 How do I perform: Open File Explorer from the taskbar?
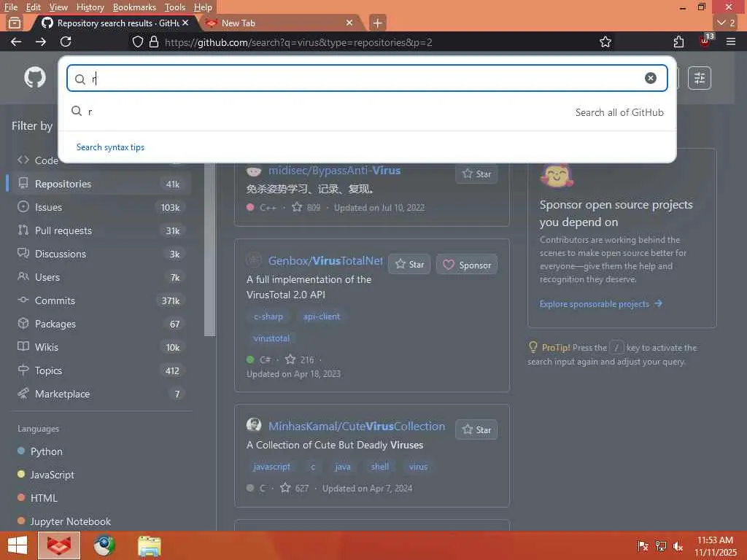(149, 546)
